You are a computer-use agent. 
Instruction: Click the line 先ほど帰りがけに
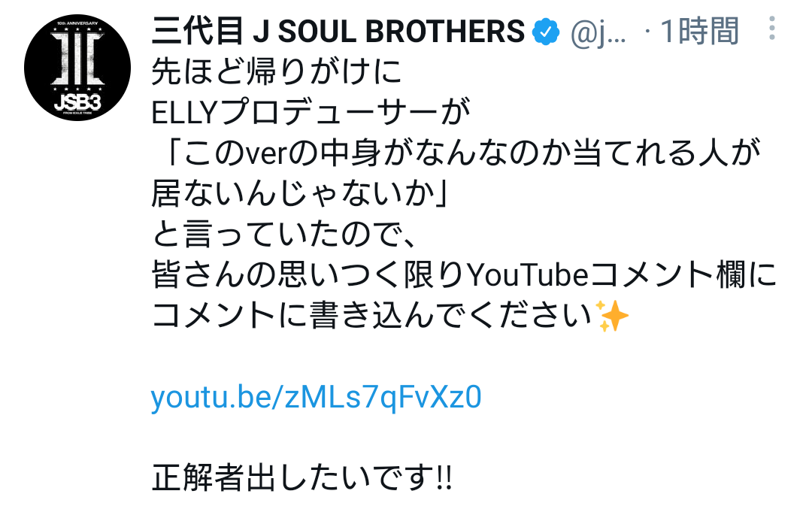click(277, 71)
